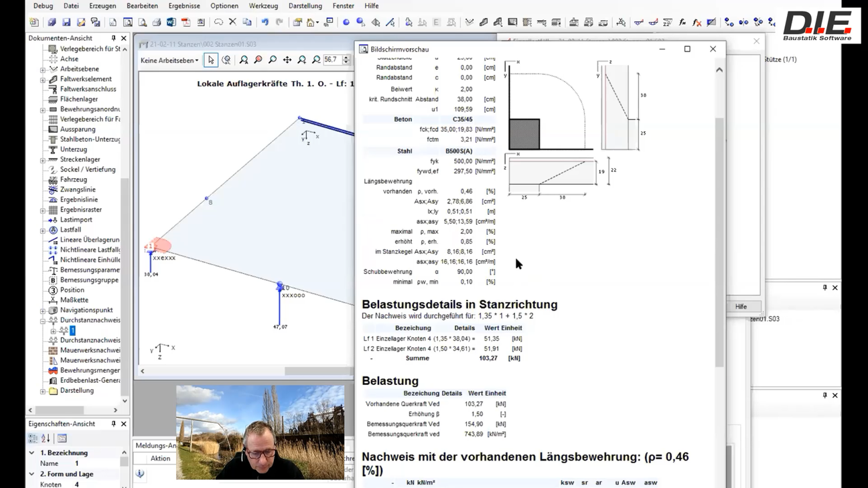Click the Word export icon
The height and width of the screenshot is (488, 868).
[171, 22]
